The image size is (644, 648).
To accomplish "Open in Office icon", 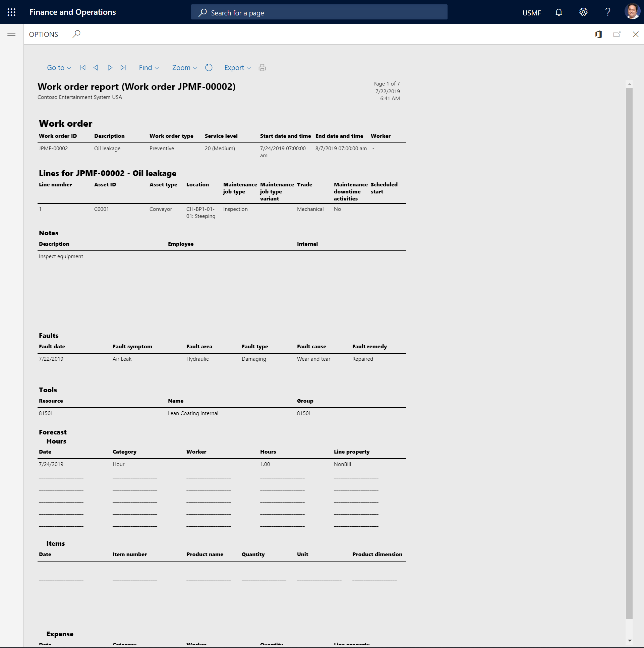I will (598, 34).
